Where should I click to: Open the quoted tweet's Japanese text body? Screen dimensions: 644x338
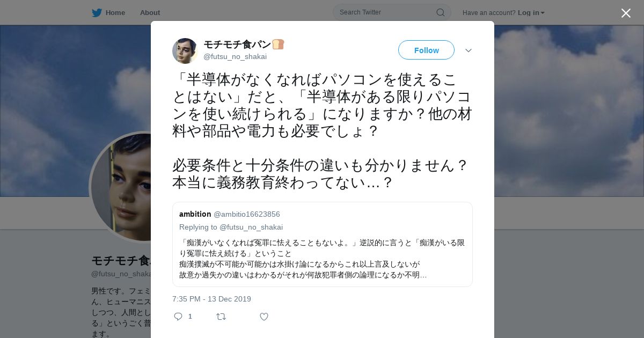coord(322,259)
